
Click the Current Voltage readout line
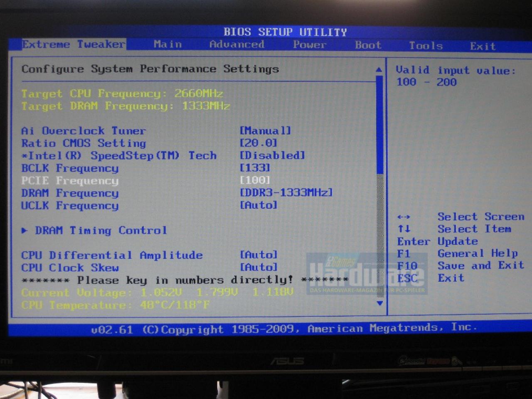tap(157, 293)
